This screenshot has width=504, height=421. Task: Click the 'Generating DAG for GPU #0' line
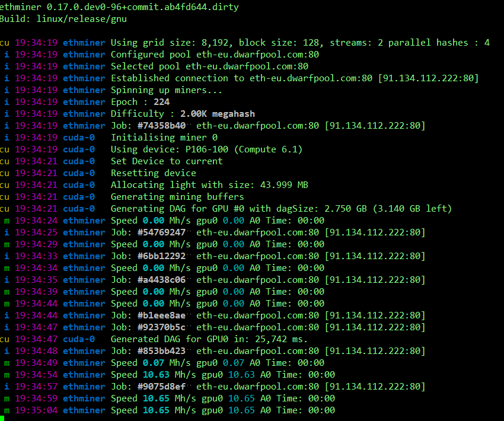pyautogui.click(x=281, y=209)
